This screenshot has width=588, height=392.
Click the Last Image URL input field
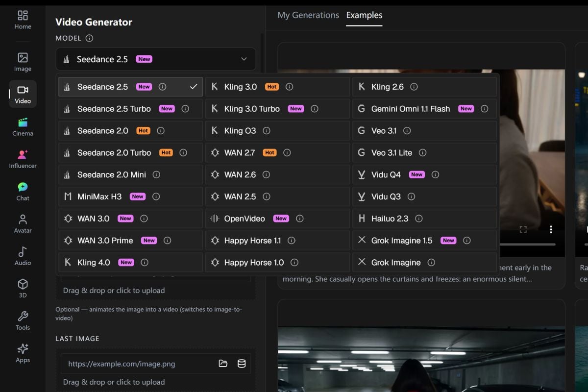pos(140,364)
